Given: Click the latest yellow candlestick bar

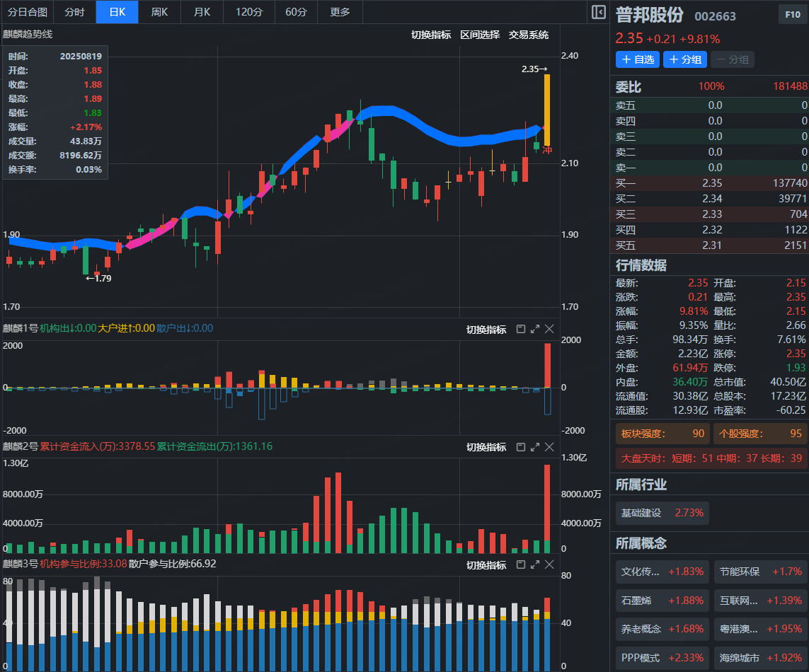Looking at the screenshot, I should coord(547,110).
